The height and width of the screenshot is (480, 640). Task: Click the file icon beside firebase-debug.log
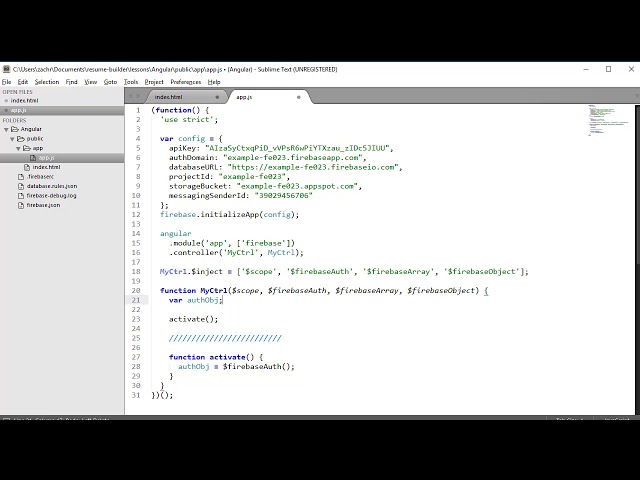pyautogui.click(x=21, y=196)
